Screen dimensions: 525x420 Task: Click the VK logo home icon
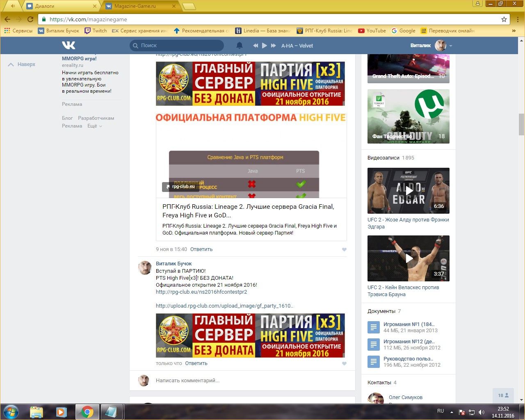[x=68, y=45]
